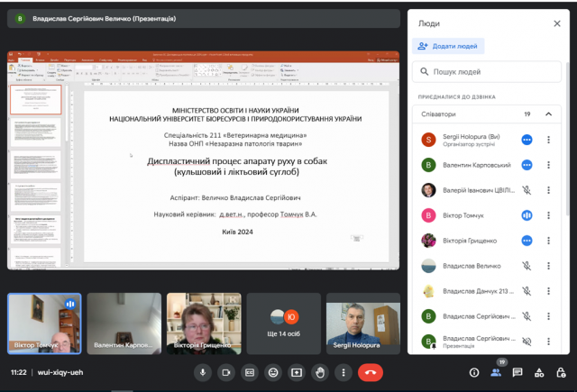The height and width of the screenshot is (392, 577).
Task: Click avatar of Sergii Holopura in list
Action: [428, 140]
